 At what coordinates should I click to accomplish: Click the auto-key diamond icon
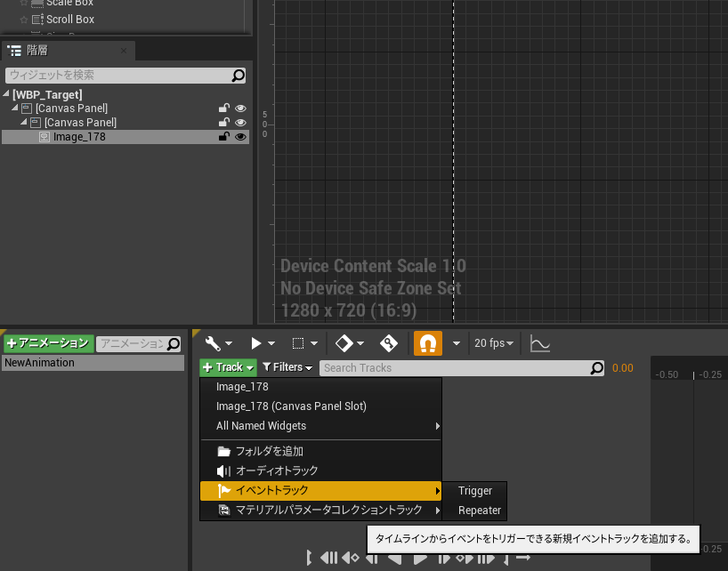[389, 343]
